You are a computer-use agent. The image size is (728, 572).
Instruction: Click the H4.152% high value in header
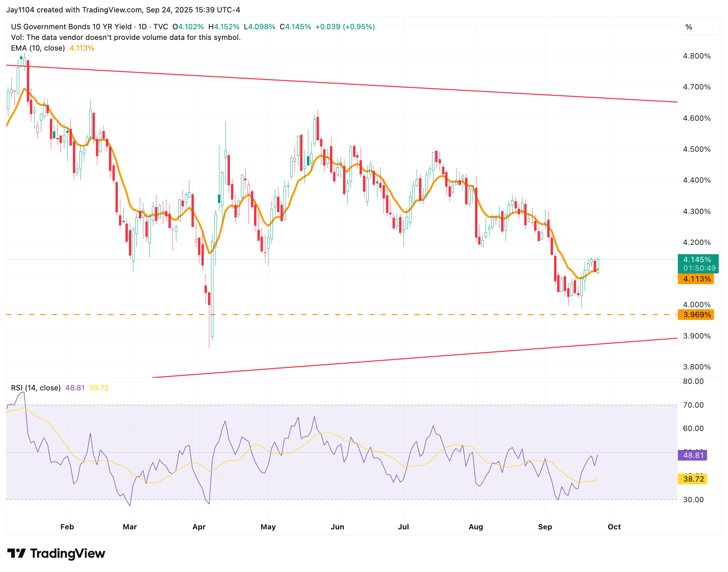(224, 27)
